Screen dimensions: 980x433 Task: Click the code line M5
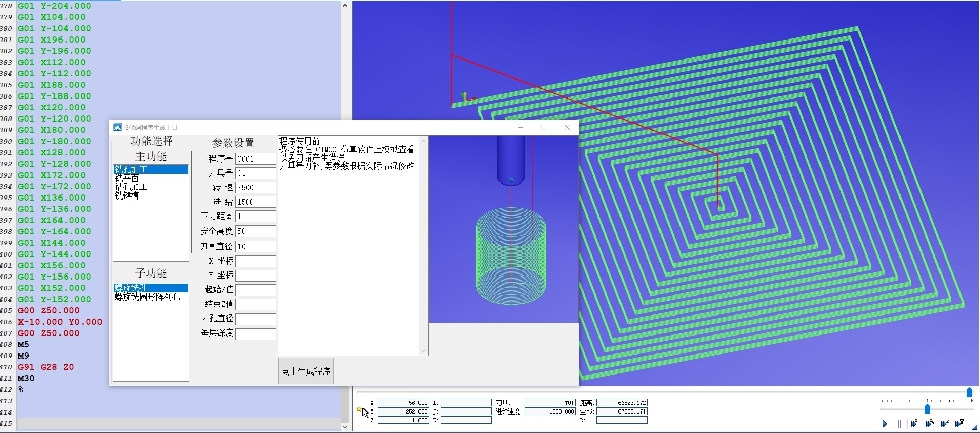coord(23,344)
